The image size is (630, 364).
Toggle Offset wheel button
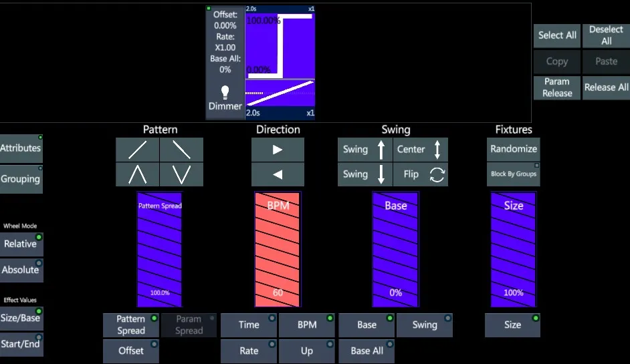(131, 351)
